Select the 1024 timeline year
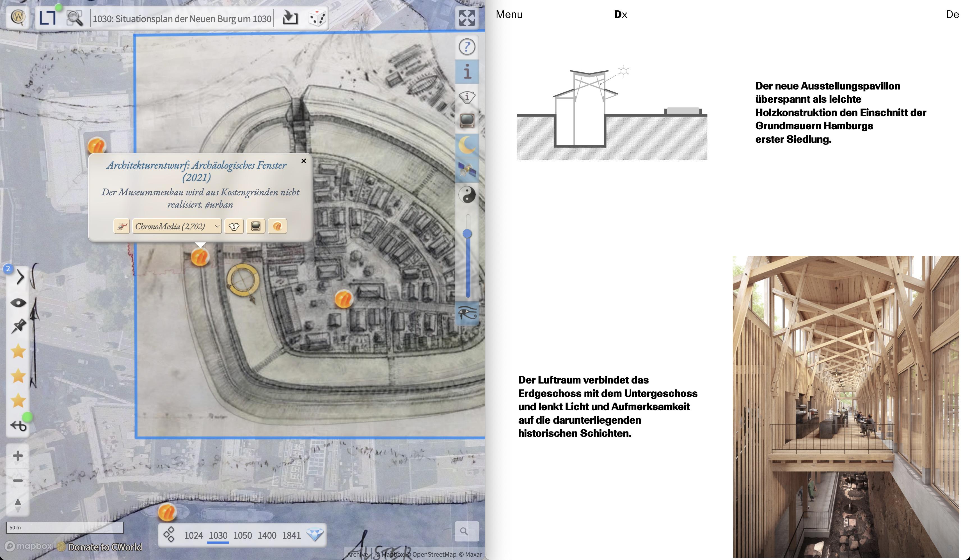This screenshot has height=560, width=970. tap(194, 535)
